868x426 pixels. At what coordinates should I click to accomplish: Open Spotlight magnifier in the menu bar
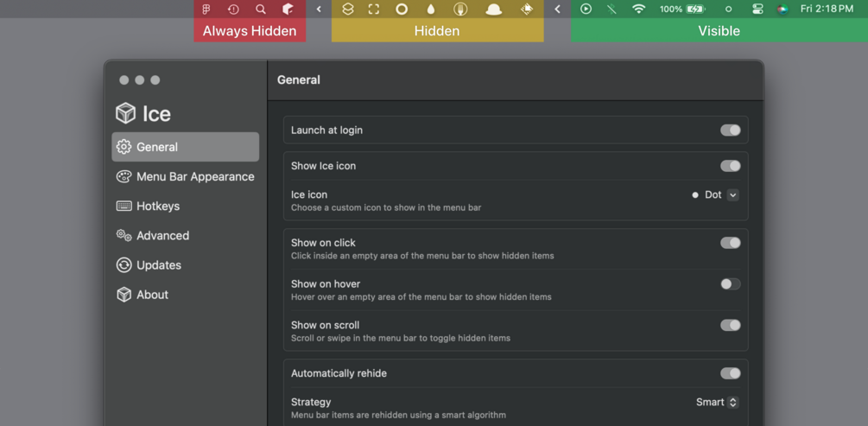(261, 9)
